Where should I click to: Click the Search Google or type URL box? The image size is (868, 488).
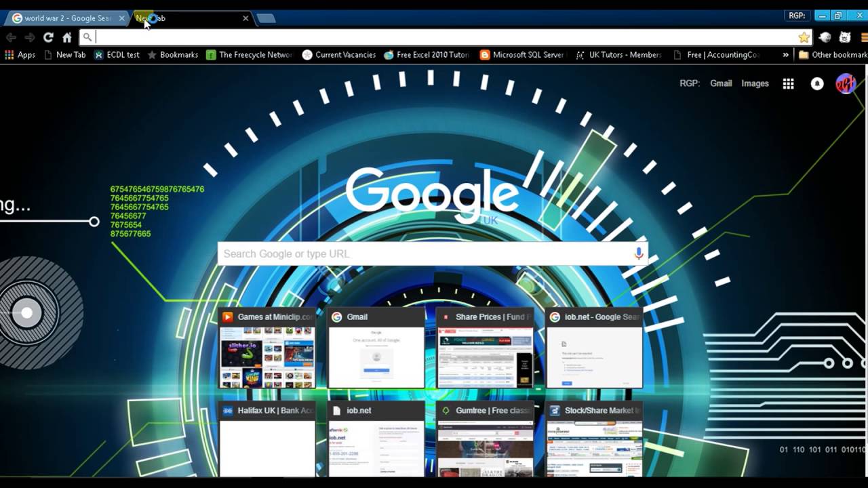pos(432,253)
